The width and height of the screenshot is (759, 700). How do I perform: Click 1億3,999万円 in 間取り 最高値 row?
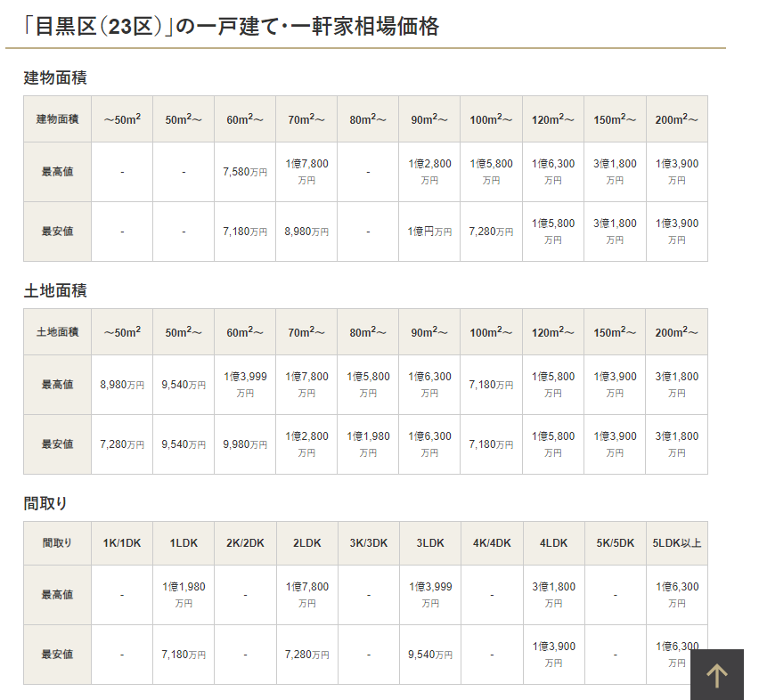[x=430, y=595]
